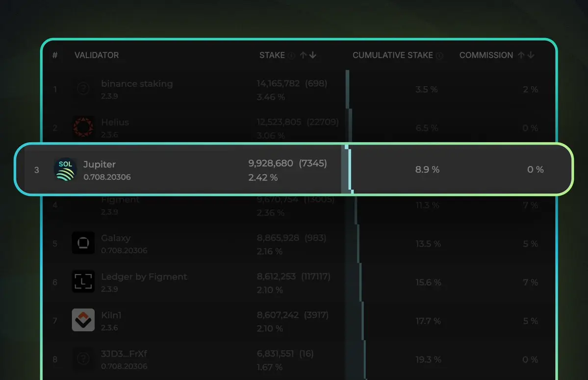The image size is (588, 380).
Task: Click the VALIDATOR column header
Action: (x=97, y=55)
